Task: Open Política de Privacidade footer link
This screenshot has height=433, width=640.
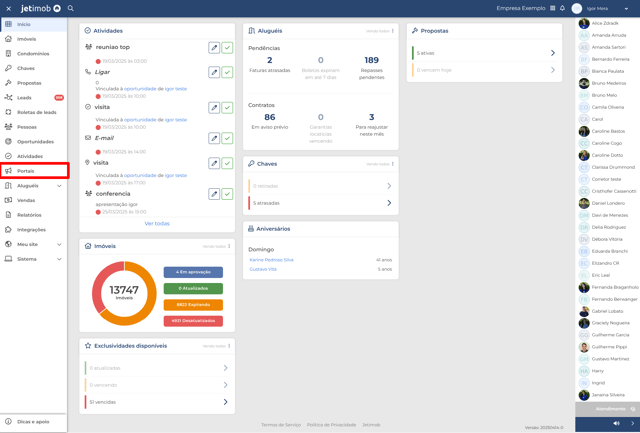Action: coord(331,425)
